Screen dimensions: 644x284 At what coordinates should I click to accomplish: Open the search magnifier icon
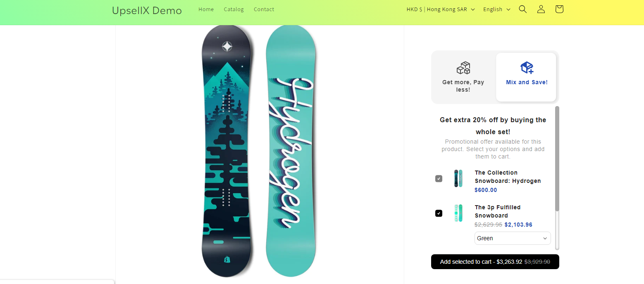(x=523, y=9)
